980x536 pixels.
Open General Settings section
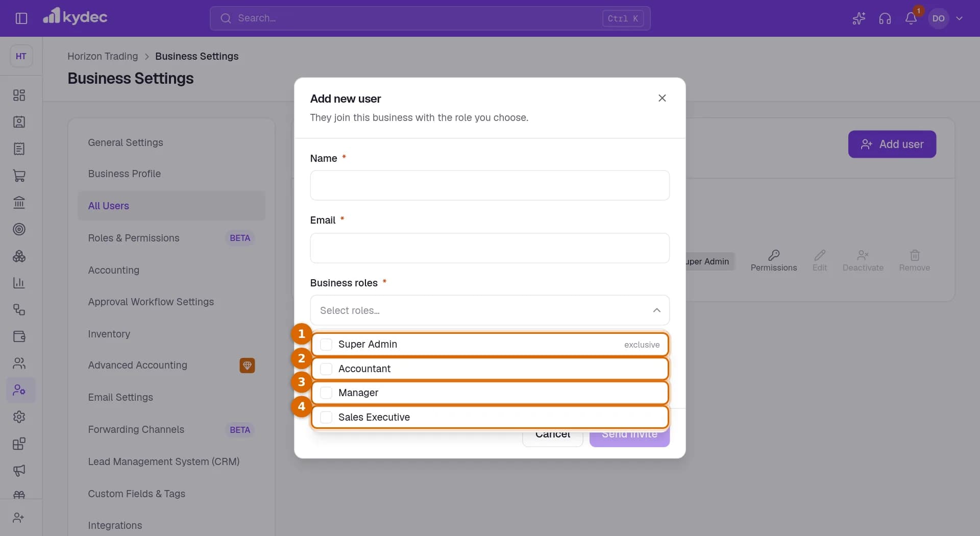(x=171, y=142)
